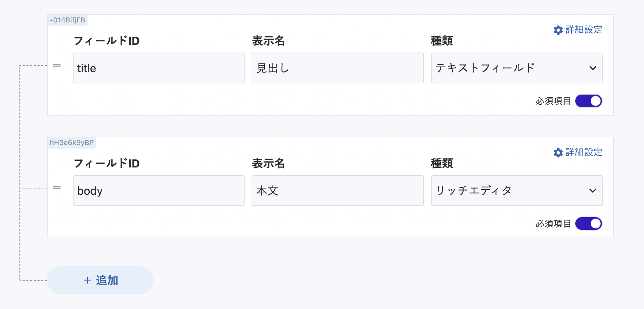Open 詳細設定 for the body field
Image resolution: width=644 pixels, height=309 pixels.
point(583,152)
